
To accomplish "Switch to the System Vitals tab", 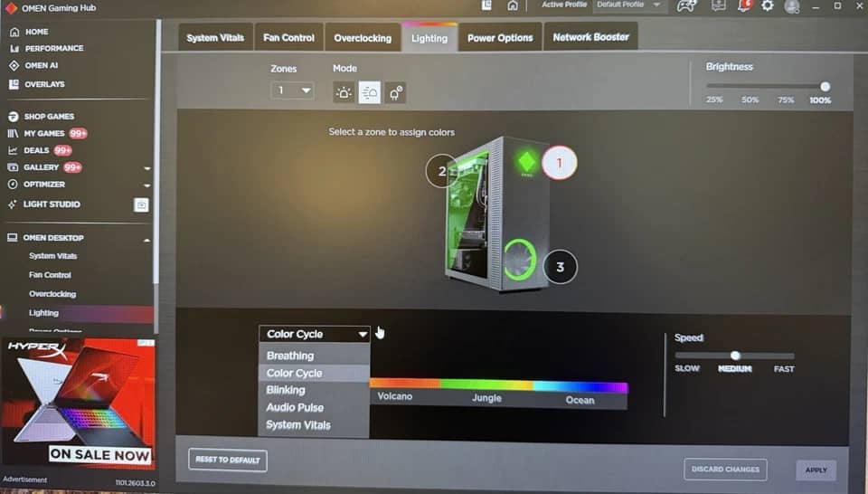I will click(215, 38).
